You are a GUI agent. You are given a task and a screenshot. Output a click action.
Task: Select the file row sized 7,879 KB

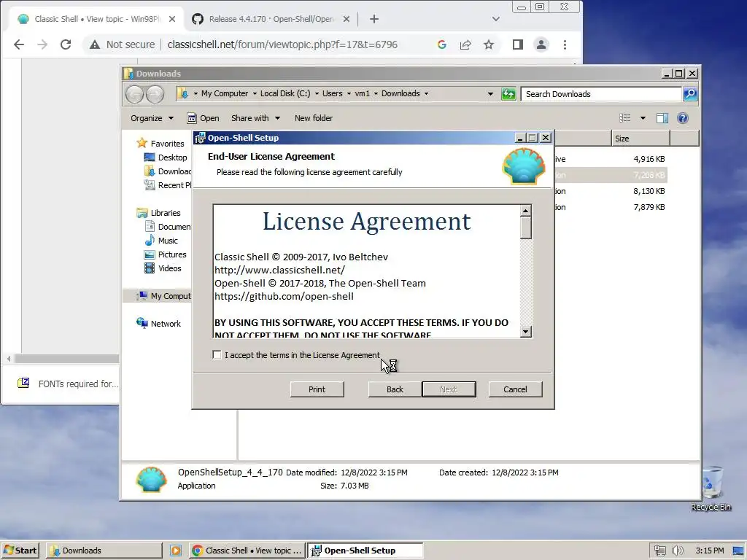point(611,207)
